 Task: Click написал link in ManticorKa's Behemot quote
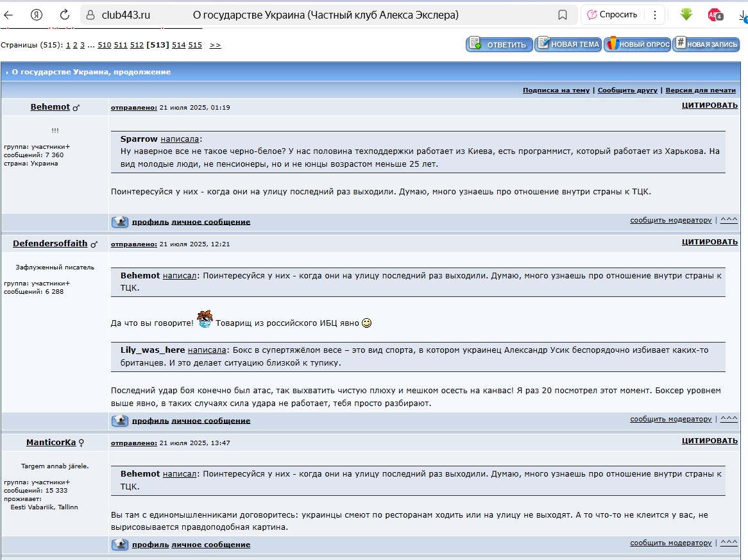pos(180,474)
